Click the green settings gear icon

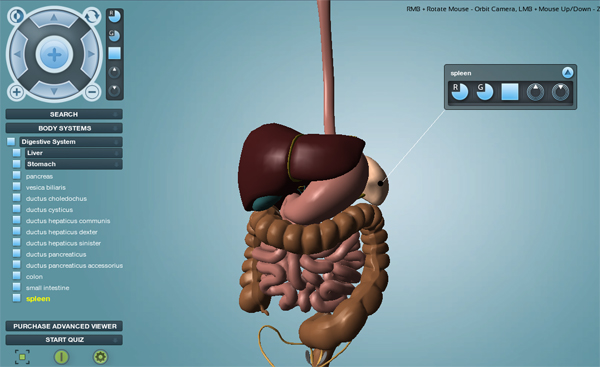click(x=100, y=357)
